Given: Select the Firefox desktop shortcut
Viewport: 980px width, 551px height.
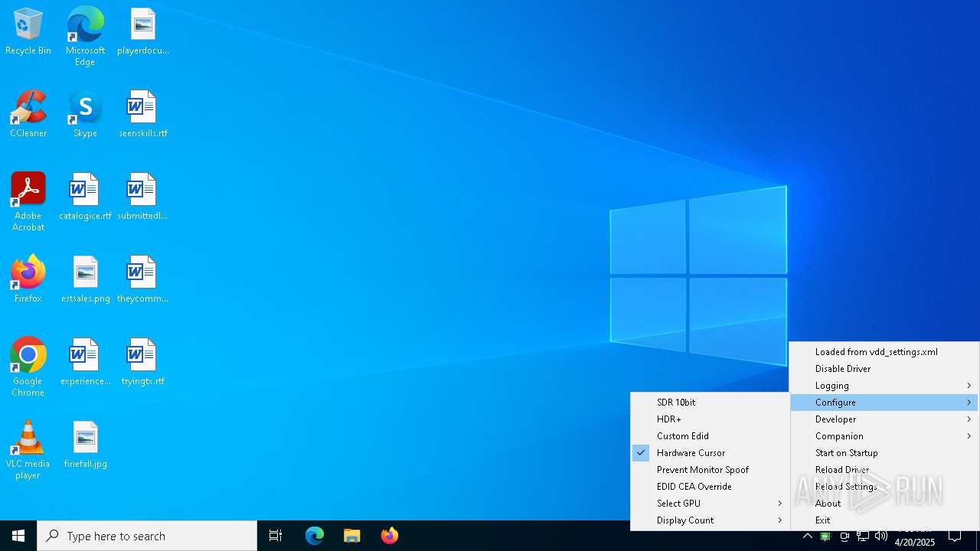Looking at the screenshot, I should (x=28, y=280).
